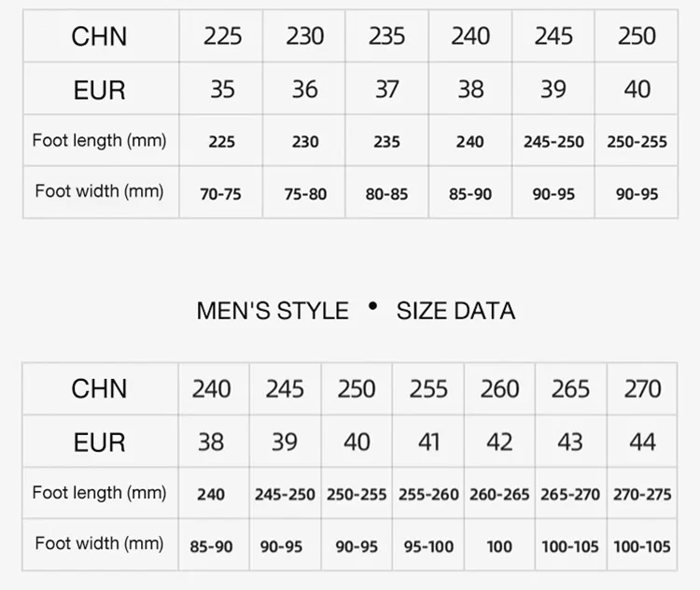Select men's EUR size 42

(x=499, y=442)
